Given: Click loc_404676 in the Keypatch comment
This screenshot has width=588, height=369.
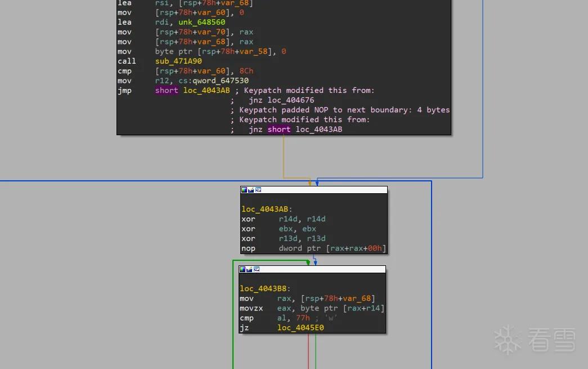Looking at the screenshot, I should [x=291, y=100].
